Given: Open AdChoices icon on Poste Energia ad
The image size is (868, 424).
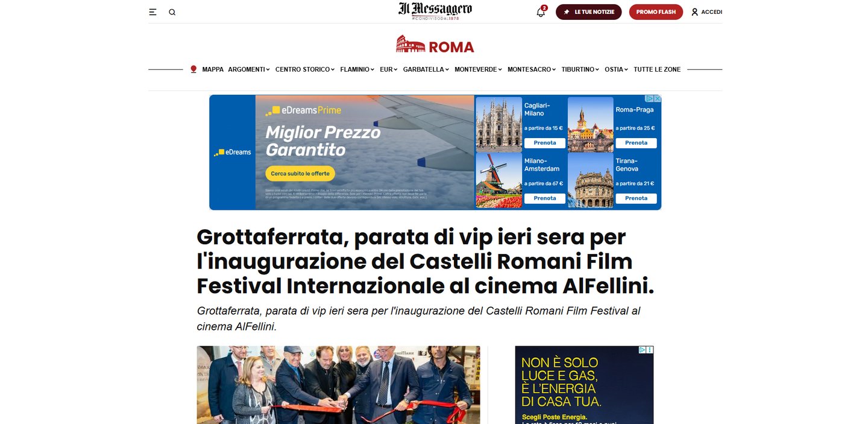Looking at the screenshot, I should [643, 350].
